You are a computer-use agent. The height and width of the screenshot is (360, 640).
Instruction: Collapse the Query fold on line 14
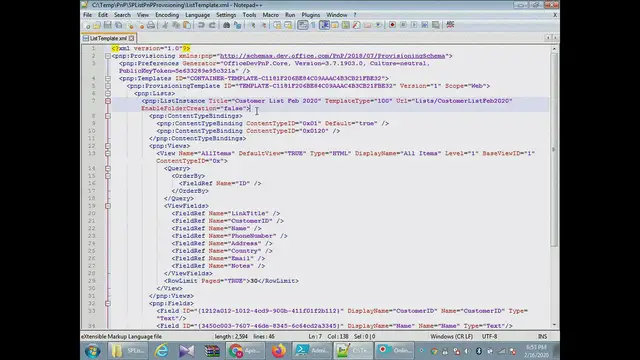(108, 168)
